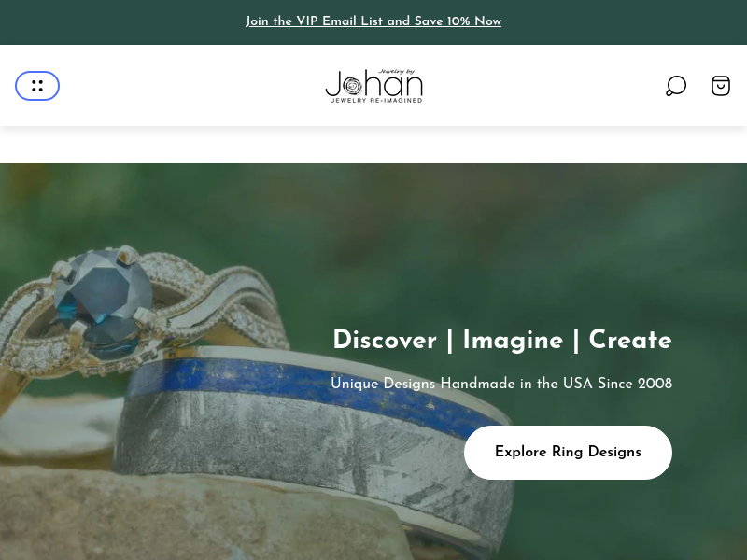Select the Discover | Imagine | Create headline
This screenshot has width=747, height=560.
click(502, 340)
